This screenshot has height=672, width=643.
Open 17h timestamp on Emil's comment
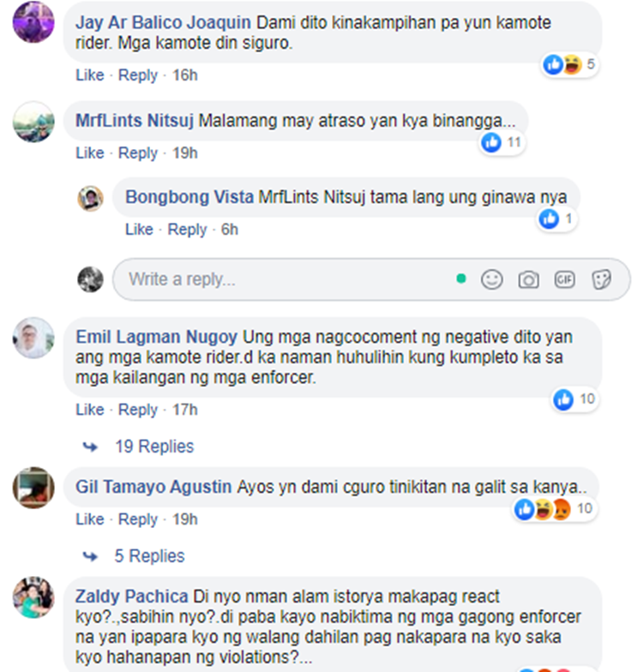[x=185, y=410]
